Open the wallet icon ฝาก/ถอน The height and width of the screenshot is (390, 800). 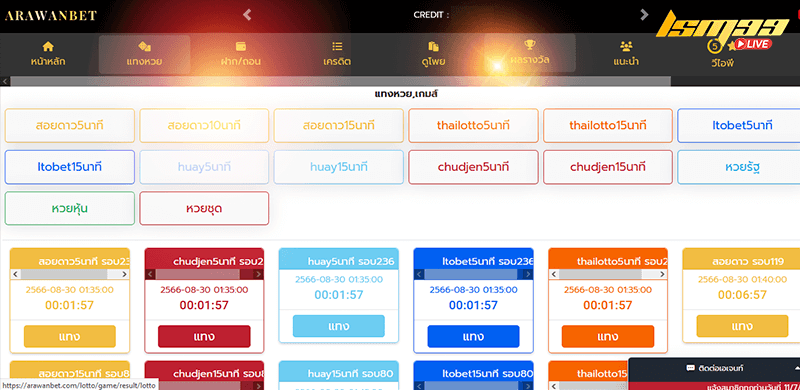pos(241,54)
